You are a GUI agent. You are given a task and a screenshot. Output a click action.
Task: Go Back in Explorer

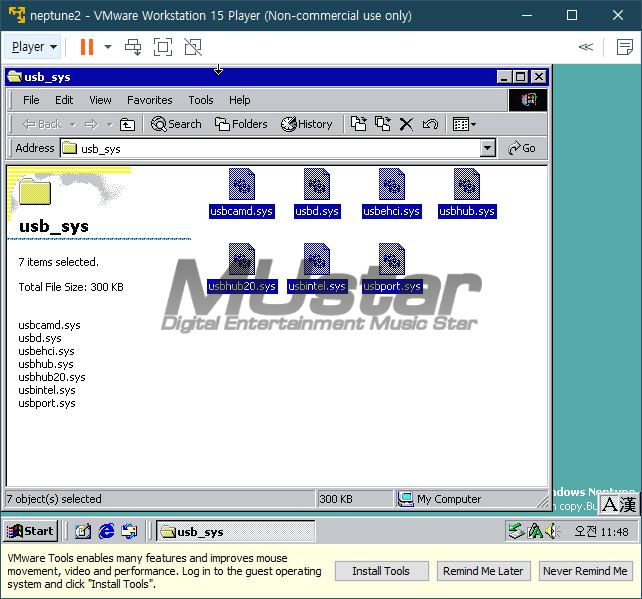coord(42,124)
